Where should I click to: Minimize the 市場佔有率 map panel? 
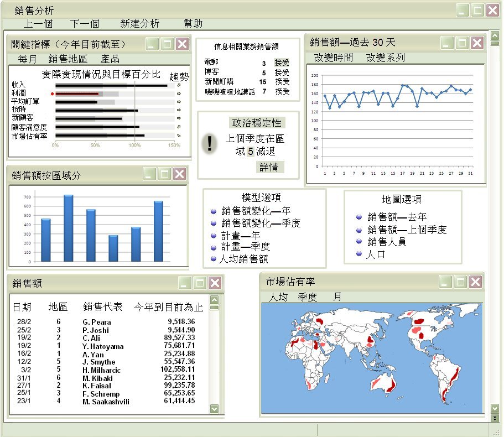(445, 282)
